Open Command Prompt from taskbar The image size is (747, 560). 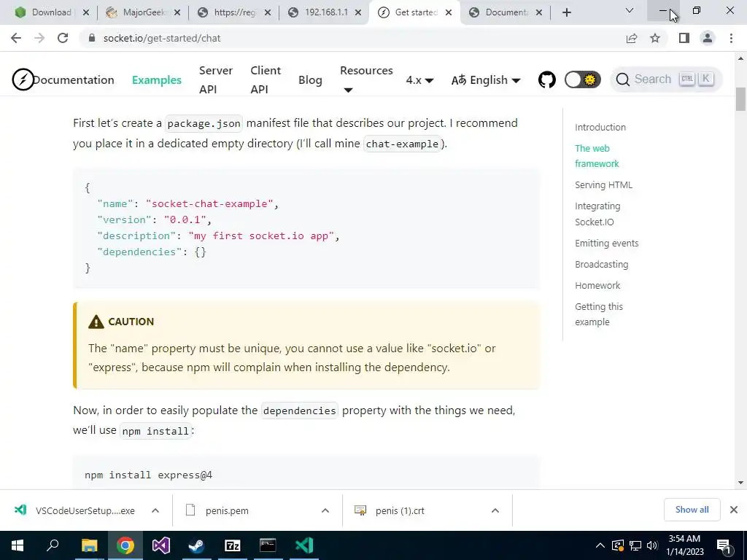coord(268,545)
